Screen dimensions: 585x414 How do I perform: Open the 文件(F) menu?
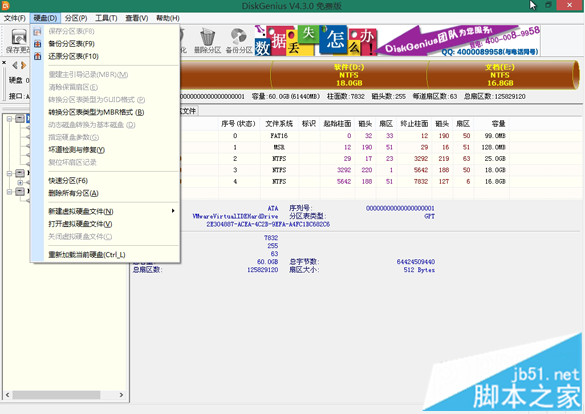pos(15,18)
